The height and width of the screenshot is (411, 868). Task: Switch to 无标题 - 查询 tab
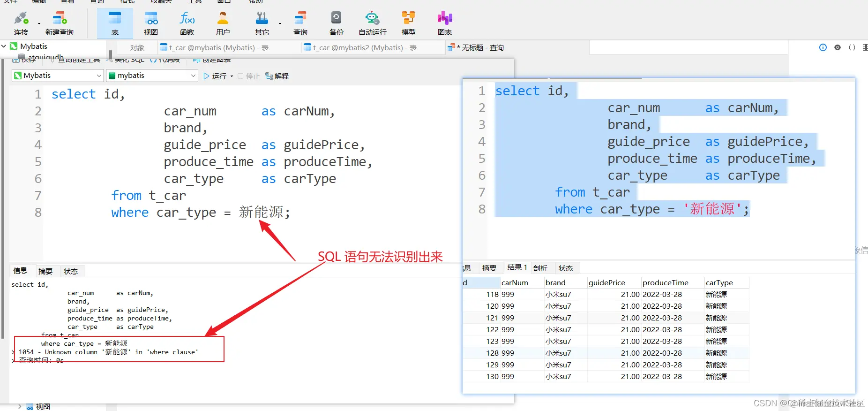(x=476, y=48)
